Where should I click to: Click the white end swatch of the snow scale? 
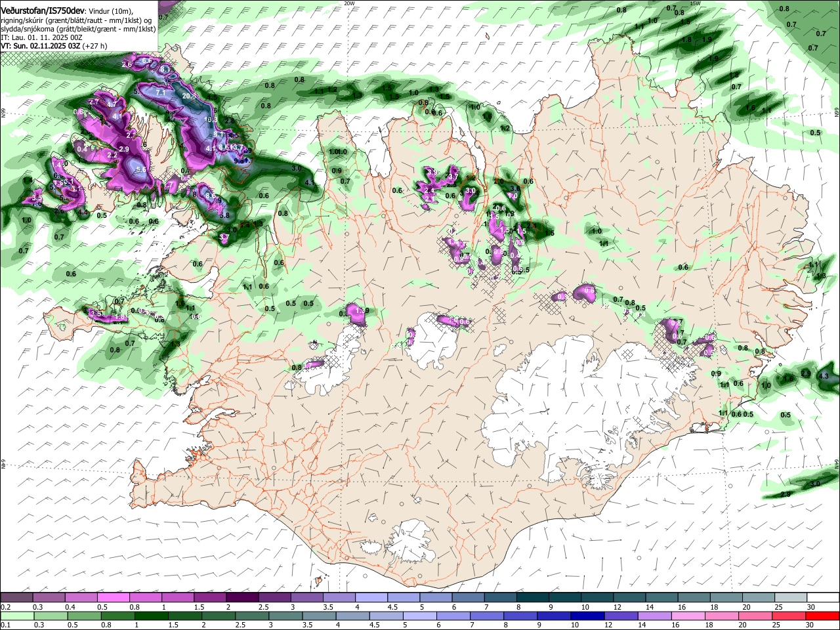[x=823, y=598]
